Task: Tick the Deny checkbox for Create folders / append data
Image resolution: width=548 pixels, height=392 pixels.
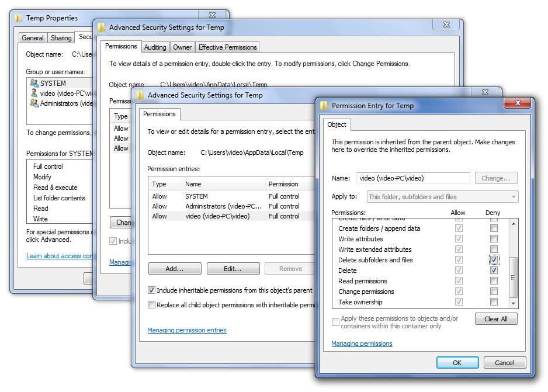Action: click(494, 228)
